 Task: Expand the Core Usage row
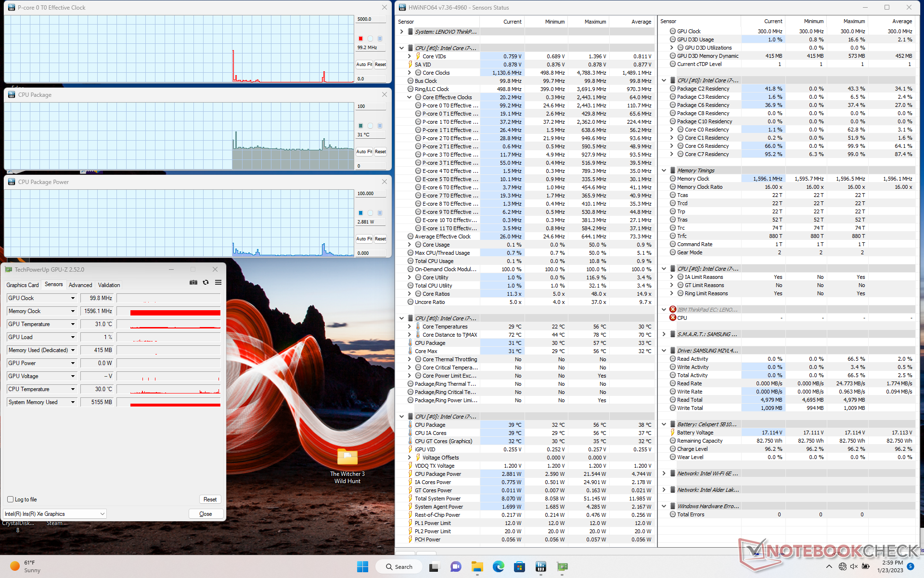pyautogui.click(x=410, y=245)
